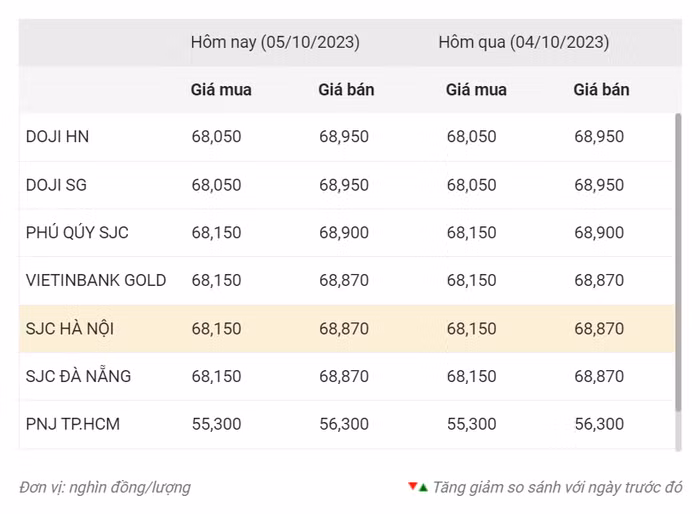Select the PNJ TP.HCM row label
Screen dimensions: 700x514
[73, 425]
